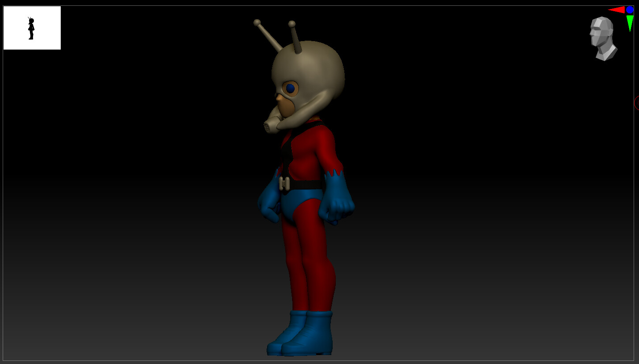Viewport: 639px width, 364px height.
Task: Select the green axis arrow in the navigation gizmo
Action: [629, 20]
